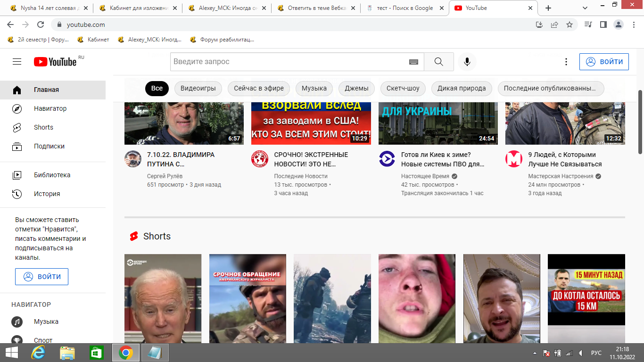Open Библиотека in the sidebar
The width and height of the screenshot is (644, 362).
pyautogui.click(x=53, y=175)
